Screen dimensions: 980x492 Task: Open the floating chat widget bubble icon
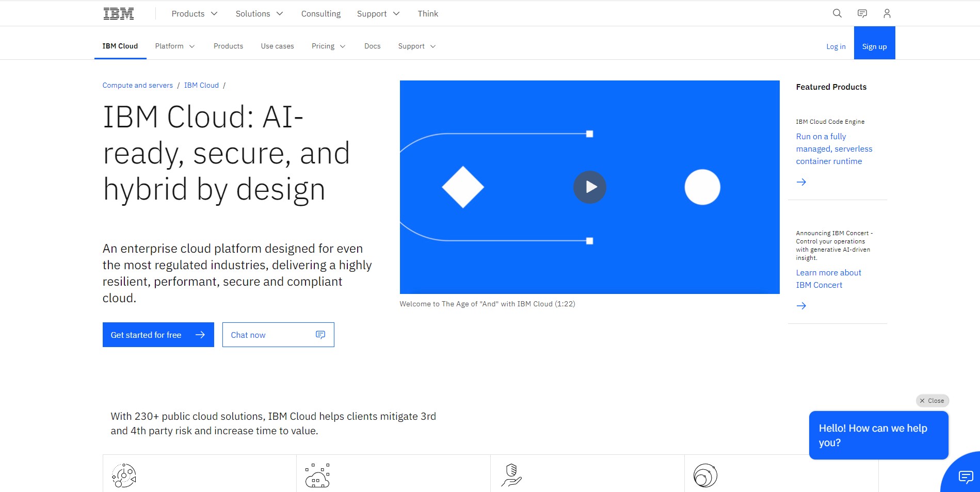coord(965,477)
